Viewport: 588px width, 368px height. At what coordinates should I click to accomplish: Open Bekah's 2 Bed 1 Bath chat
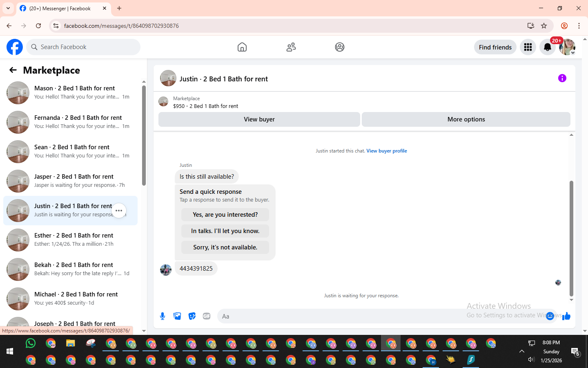click(70, 269)
